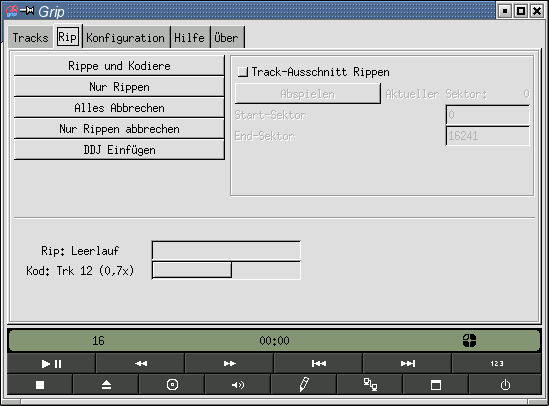Open the Konfiguration tab
This screenshot has height=406, width=549.
coord(125,37)
